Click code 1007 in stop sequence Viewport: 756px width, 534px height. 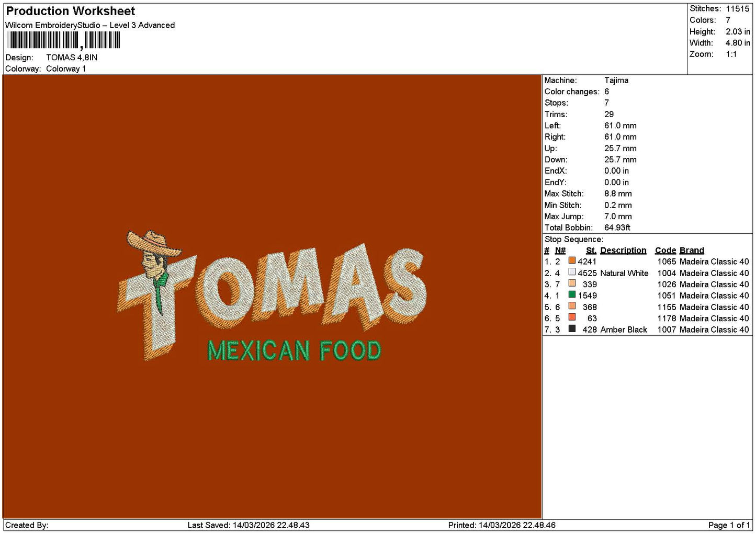pyautogui.click(x=667, y=330)
